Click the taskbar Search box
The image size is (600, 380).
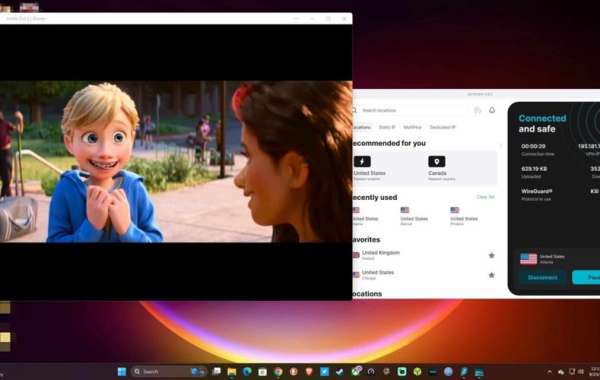coord(170,372)
